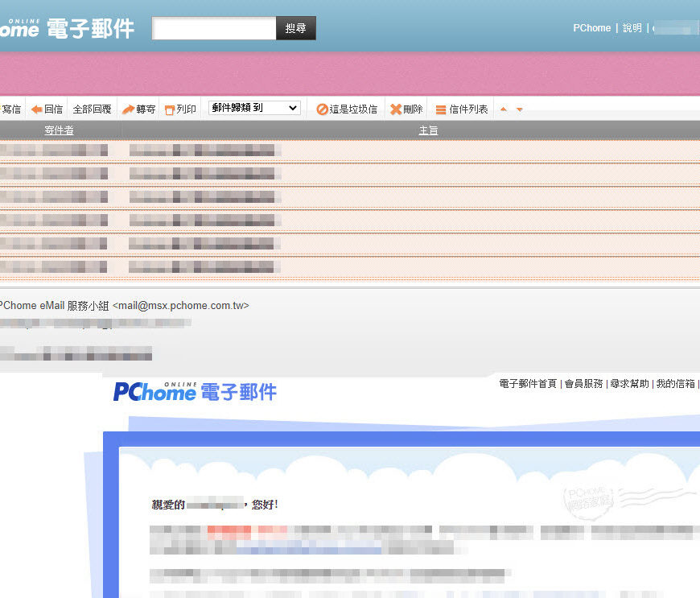Open the PChome link in header
Screen dimensions: 700x598
(591, 28)
